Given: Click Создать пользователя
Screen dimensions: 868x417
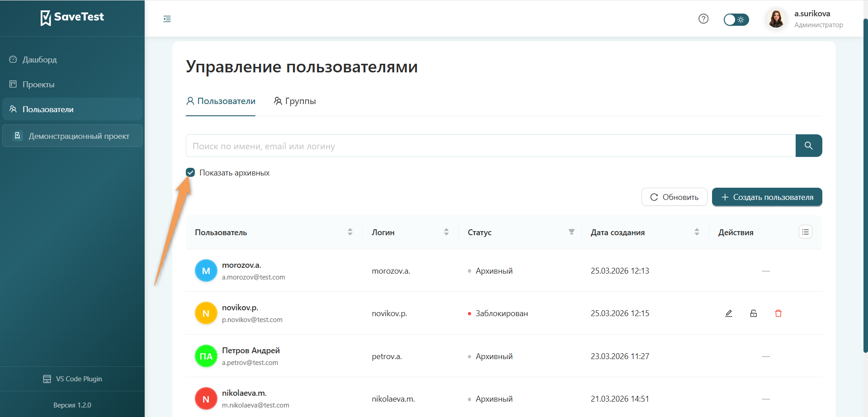Looking at the screenshot, I should [767, 197].
